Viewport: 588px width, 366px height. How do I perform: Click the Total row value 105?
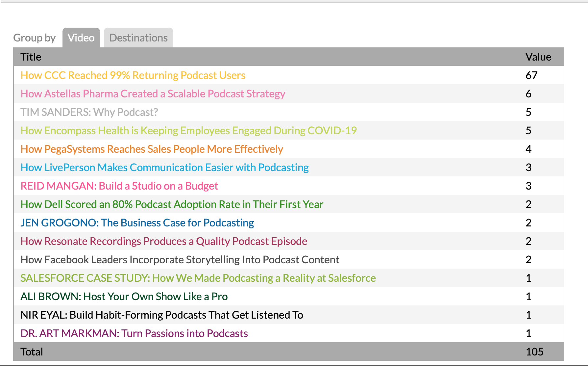click(534, 352)
